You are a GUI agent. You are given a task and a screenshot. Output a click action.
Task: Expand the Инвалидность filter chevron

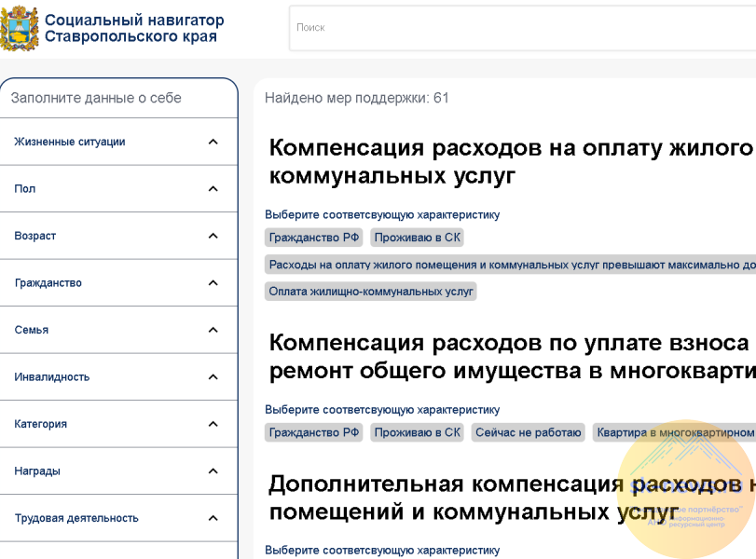coord(213,377)
